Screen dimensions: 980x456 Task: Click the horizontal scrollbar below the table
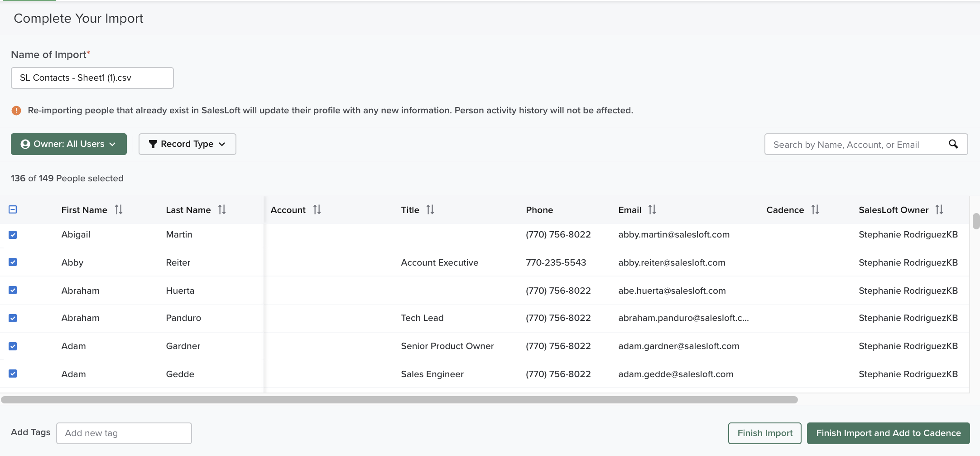pos(399,399)
